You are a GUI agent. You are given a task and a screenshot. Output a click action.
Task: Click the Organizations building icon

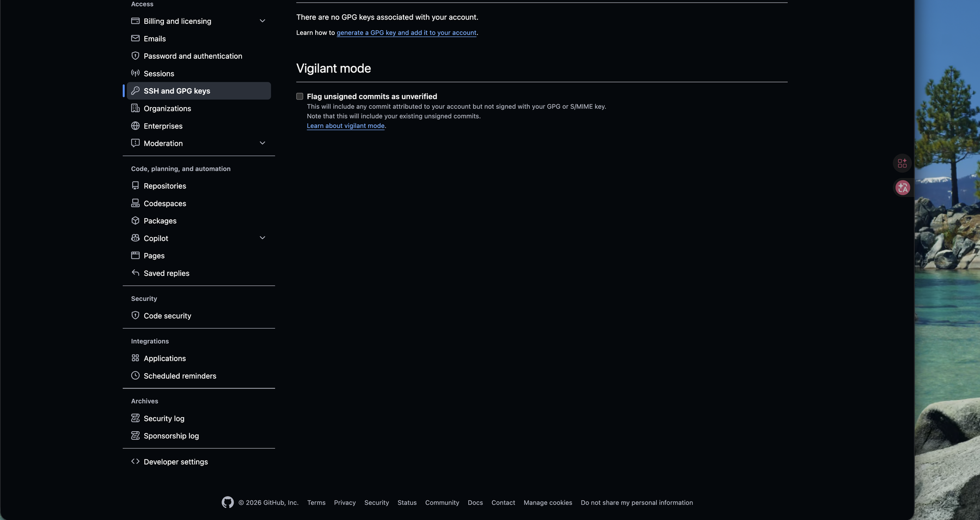[x=135, y=108]
